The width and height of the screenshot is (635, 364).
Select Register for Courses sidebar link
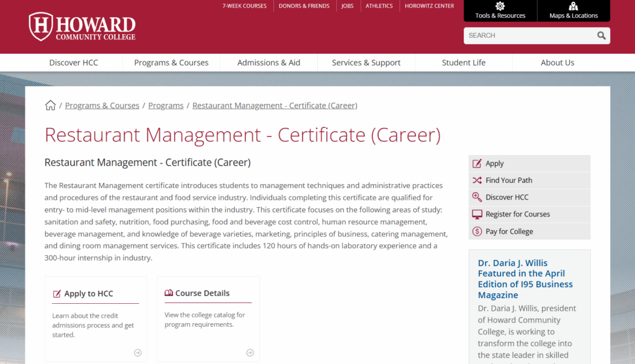click(518, 214)
